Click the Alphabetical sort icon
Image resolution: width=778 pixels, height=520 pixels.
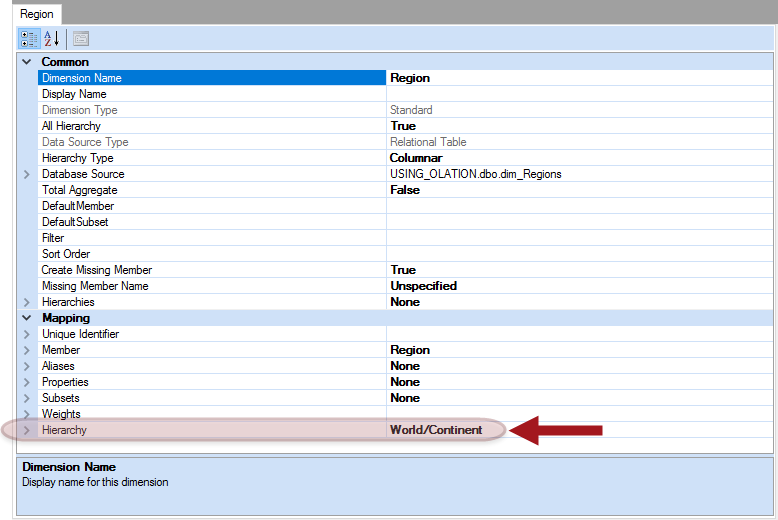(x=52, y=38)
